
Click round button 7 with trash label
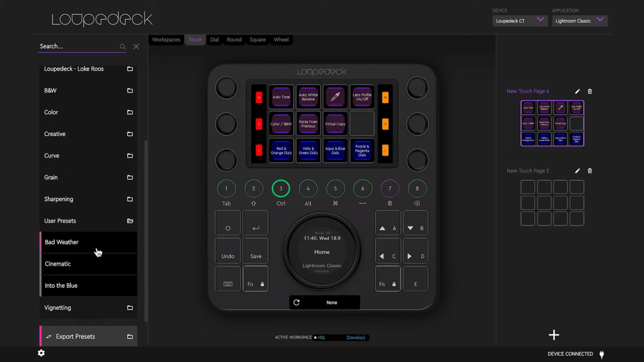point(390,189)
